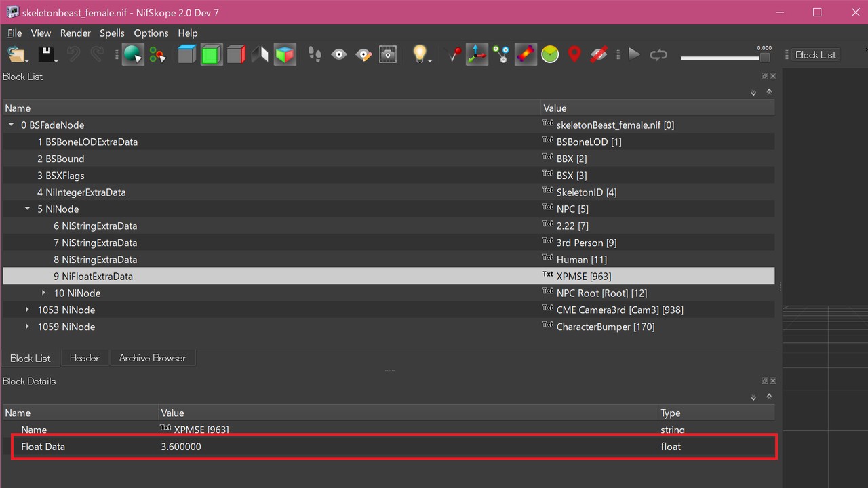The image size is (868, 488).
Task: Switch to the Archive Browser tab
Action: tap(153, 358)
